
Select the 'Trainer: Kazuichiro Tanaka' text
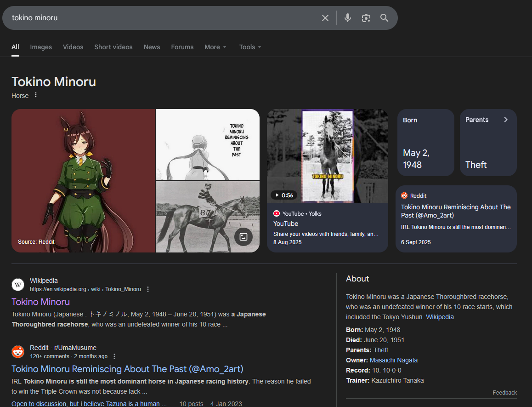[385, 380]
